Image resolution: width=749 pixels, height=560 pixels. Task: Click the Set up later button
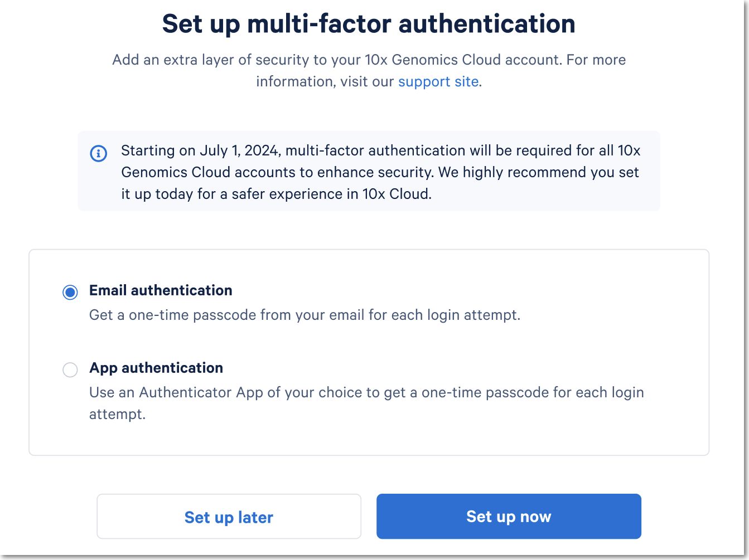[229, 517]
